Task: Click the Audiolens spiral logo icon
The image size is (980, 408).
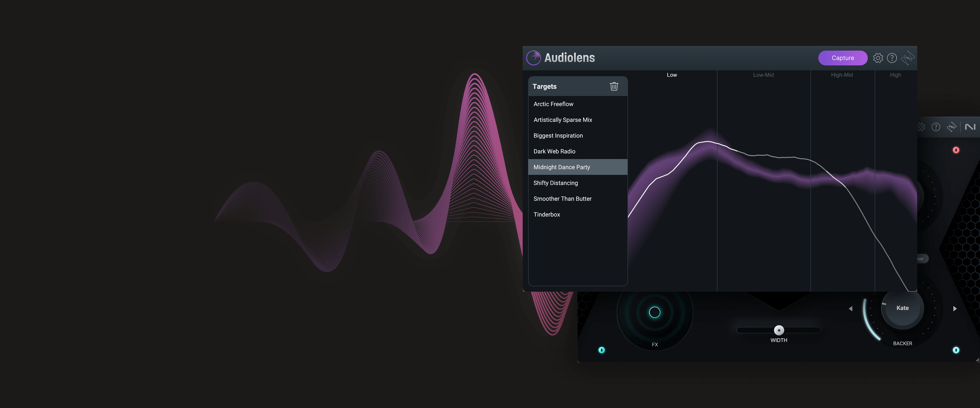Action: [x=533, y=58]
